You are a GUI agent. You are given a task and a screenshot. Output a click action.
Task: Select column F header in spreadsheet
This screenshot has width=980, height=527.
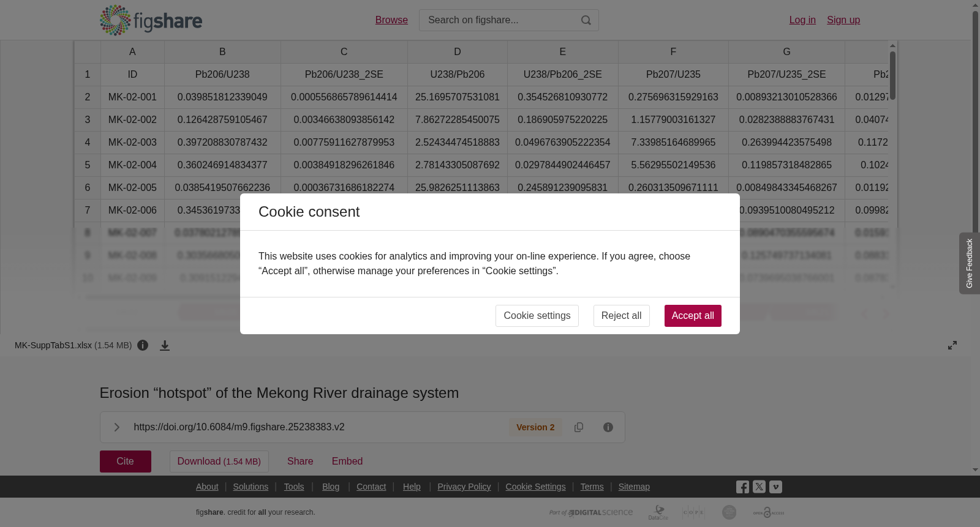(x=673, y=52)
